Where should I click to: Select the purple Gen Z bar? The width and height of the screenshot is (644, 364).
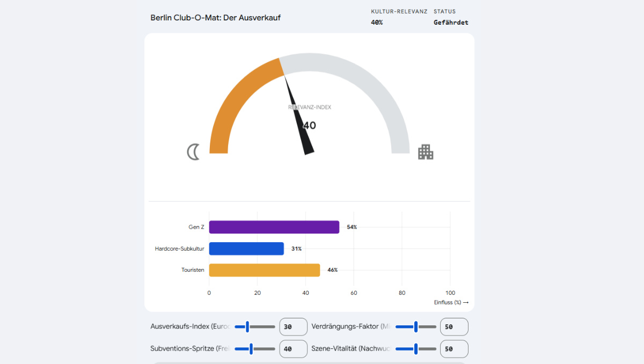click(x=274, y=227)
